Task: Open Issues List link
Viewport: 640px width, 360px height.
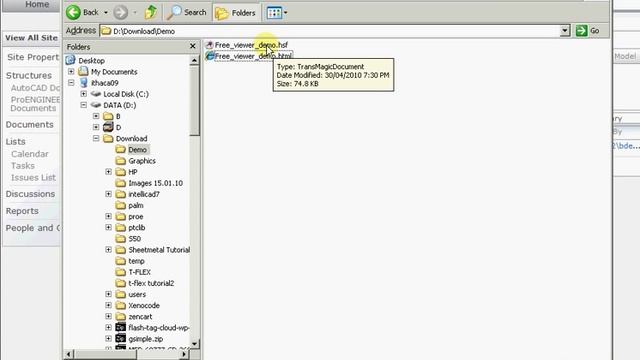Action: pos(33,178)
